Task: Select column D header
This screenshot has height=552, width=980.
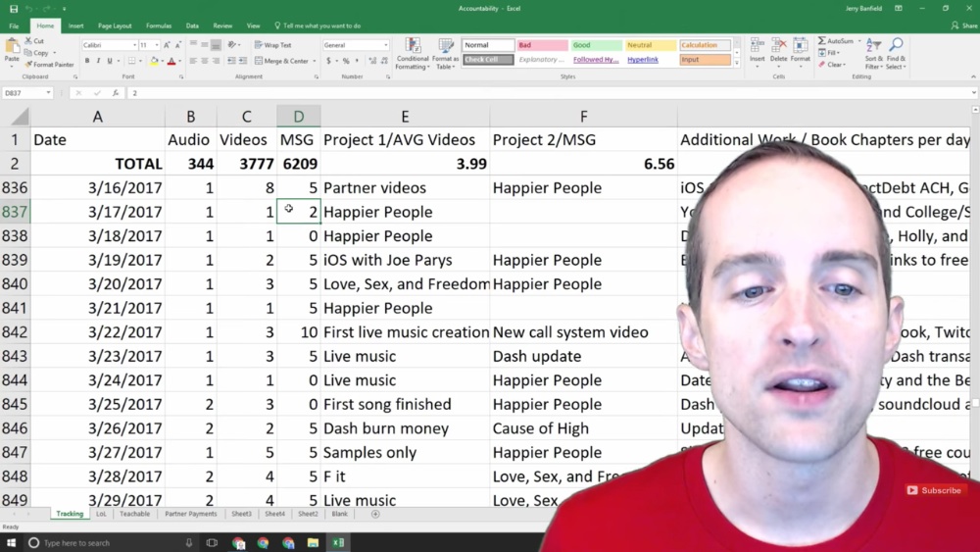Action: pos(299,117)
